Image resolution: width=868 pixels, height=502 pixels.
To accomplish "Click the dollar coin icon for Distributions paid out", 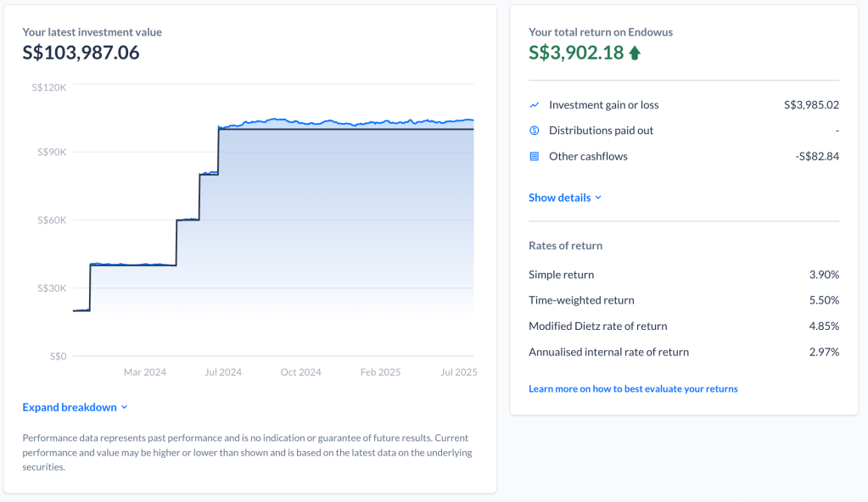I will (x=535, y=131).
